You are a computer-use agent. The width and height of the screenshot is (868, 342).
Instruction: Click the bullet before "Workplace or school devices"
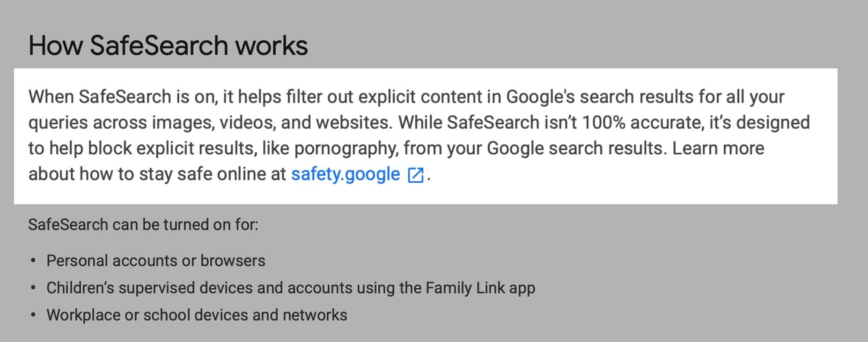tap(33, 315)
